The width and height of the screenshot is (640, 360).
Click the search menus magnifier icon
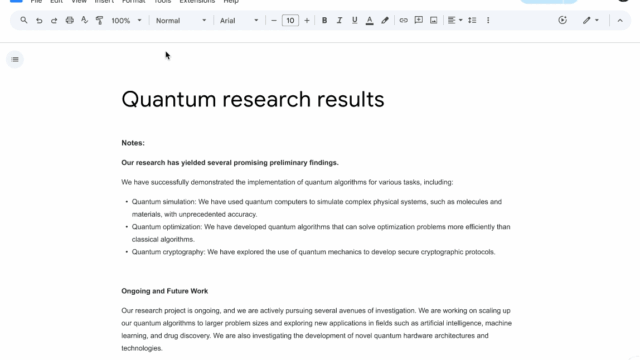pyautogui.click(x=24, y=20)
